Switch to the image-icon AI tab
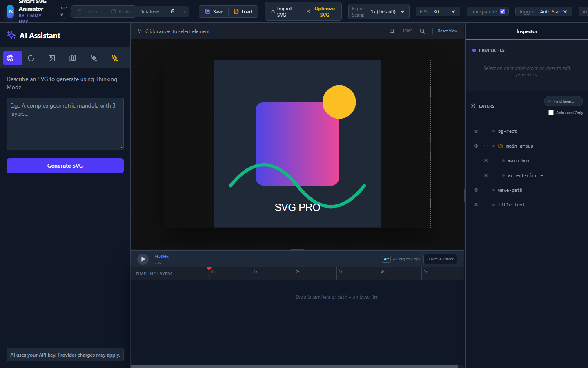The image size is (588, 368). 52,58
